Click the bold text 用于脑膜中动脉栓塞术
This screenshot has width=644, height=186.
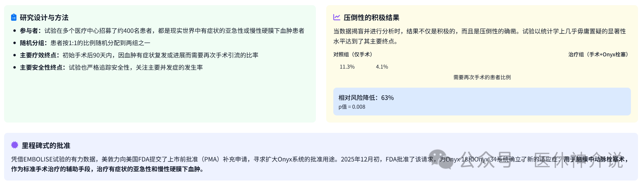tap(594, 159)
